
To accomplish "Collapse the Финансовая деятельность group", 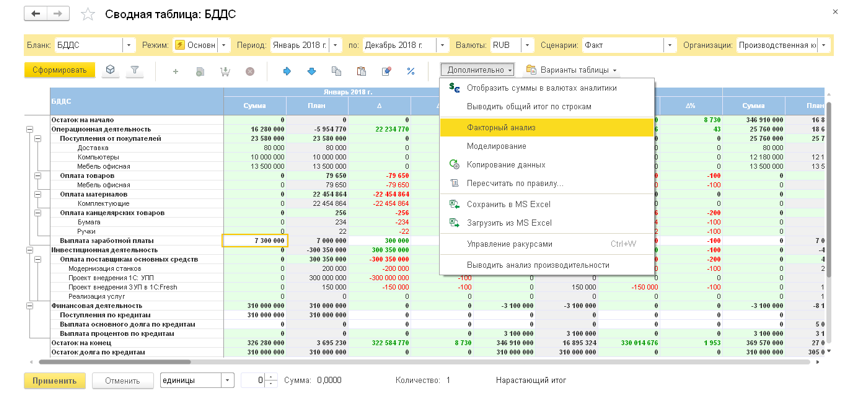I will pyautogui.click(x=29, y=306).
